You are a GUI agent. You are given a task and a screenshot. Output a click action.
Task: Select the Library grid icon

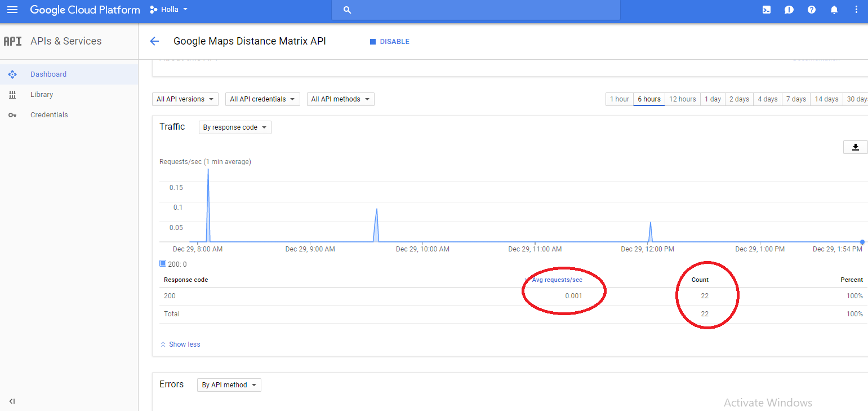pos(12,94)
